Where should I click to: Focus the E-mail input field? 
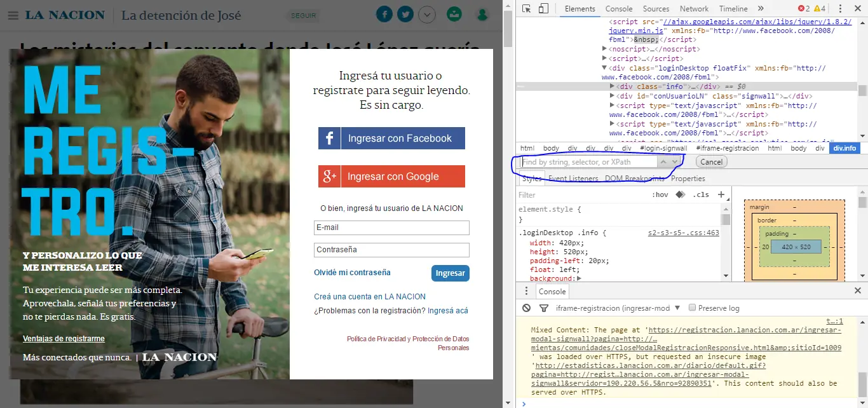[x=391, y=228]
